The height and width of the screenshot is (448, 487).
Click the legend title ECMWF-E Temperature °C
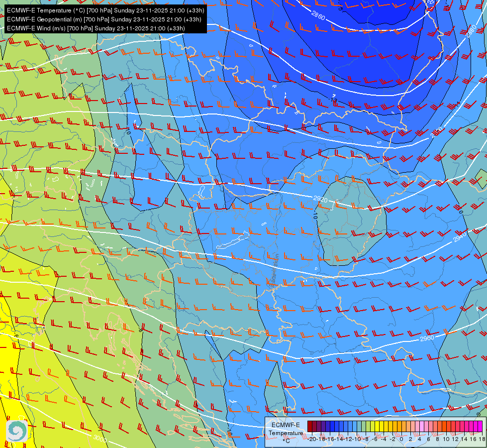tap(286, 433)
